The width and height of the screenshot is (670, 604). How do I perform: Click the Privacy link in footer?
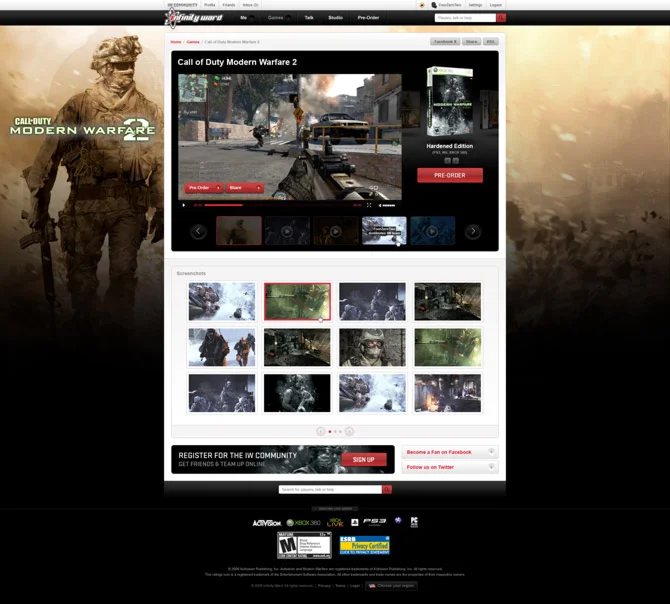click(324, 586)
